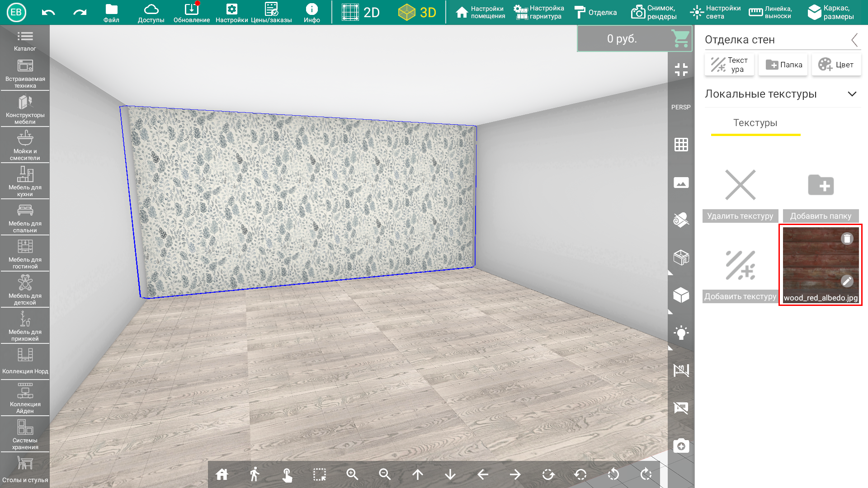Image resolution: width=868 pixels, height=488 pixels.
Task: Toggle the hide annotations icon
Action: pyautogui.click(x=681, y=408)
